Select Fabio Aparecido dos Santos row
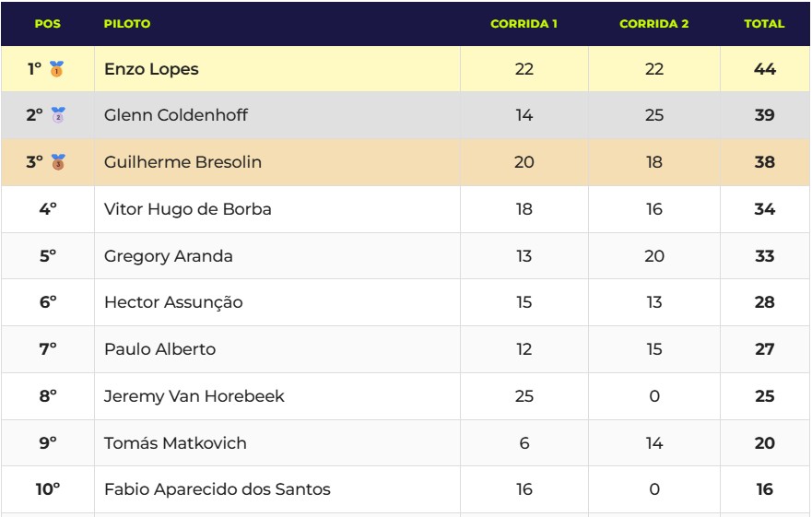 pos(218,489)
